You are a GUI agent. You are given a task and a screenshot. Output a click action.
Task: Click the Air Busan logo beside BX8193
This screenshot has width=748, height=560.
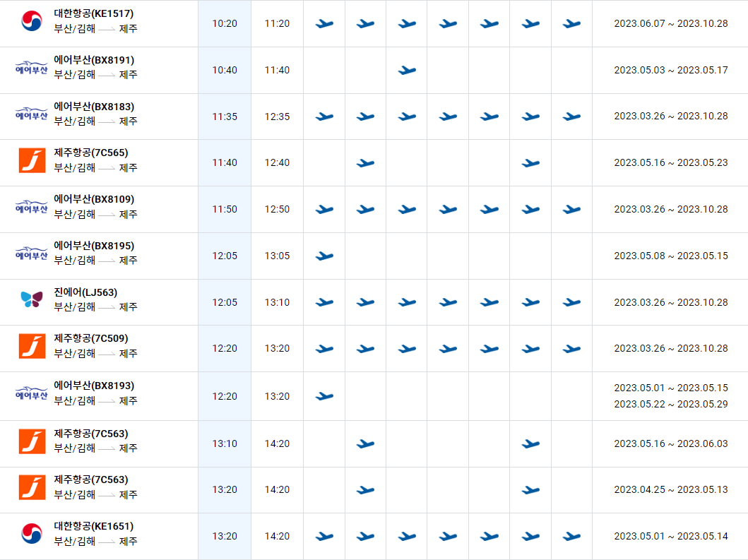pyautogui.click(x=32, y=393)
